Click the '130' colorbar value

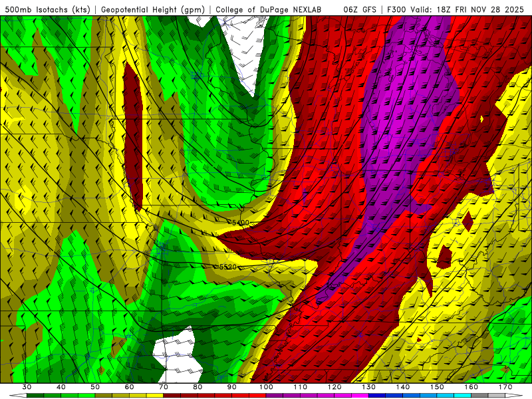point(369,387)
